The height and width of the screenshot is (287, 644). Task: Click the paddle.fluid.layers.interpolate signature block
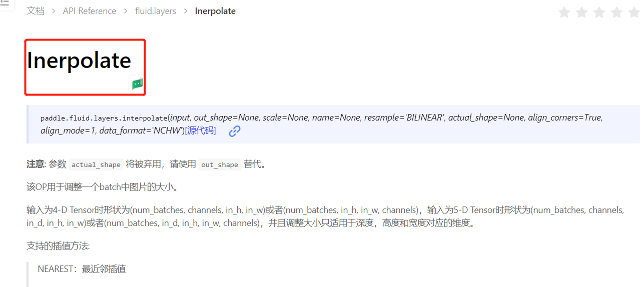[x=334, y=124]
